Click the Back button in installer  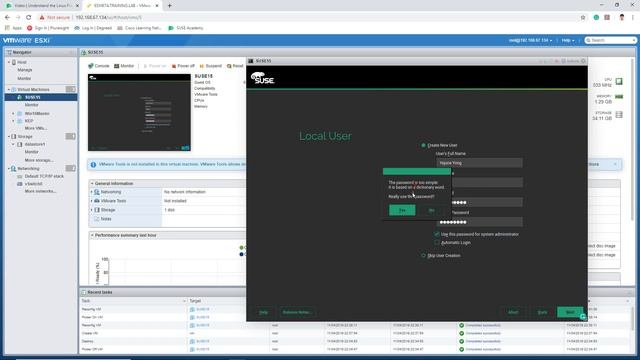[x=542, y=312]
